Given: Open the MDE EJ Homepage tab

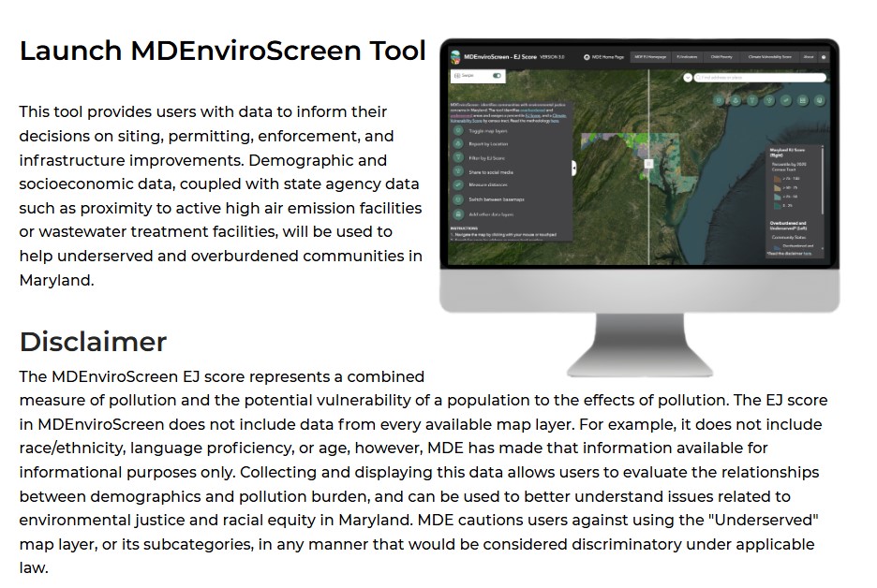Looking at the screenshot, I should click(650, 57).
